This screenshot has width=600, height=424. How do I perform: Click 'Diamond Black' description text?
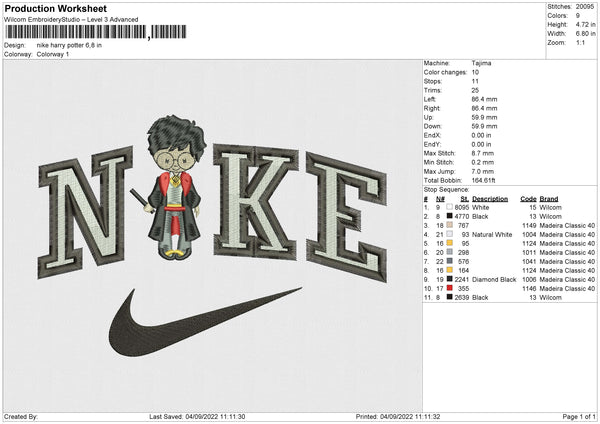[494, 279]
